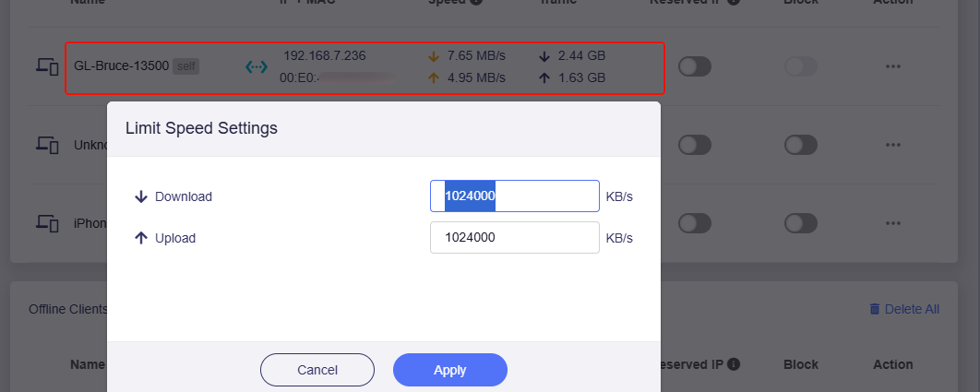980x392 pixels.
Task: Click the Download arrow icon in the dialog
Action: pyautogui.click(x=141, y=196)
